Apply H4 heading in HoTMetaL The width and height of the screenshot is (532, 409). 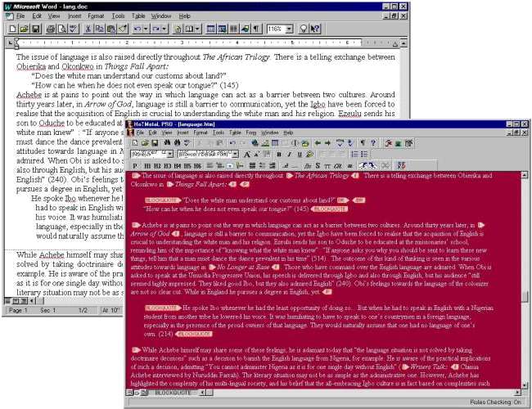(x=178, y=166)
